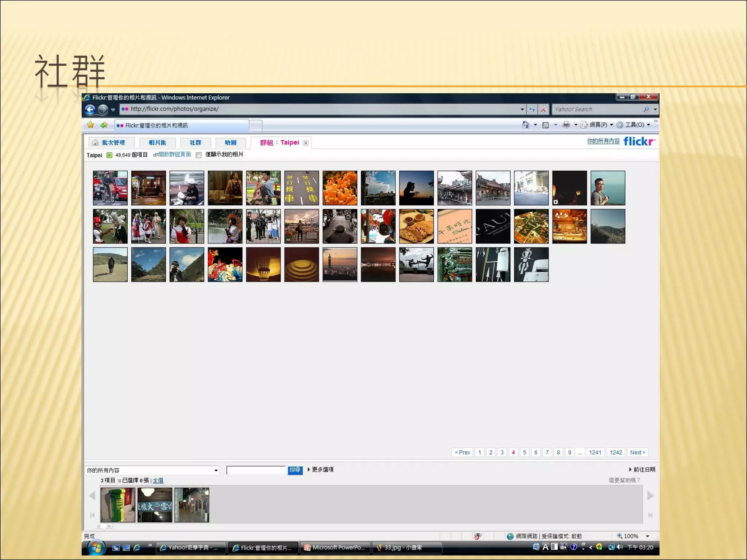This screenshot has width=747, height=560.
Task: Go to page 5 in pagination
Action: point(525,452)
